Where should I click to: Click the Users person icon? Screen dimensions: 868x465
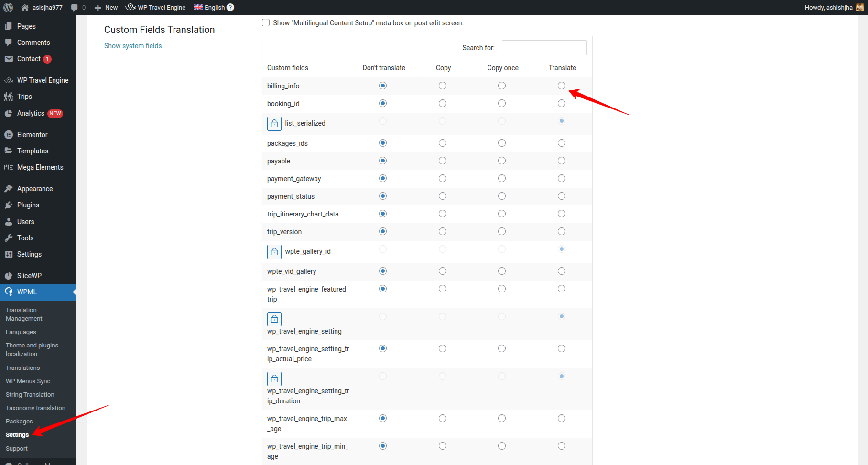click(9, 222)
